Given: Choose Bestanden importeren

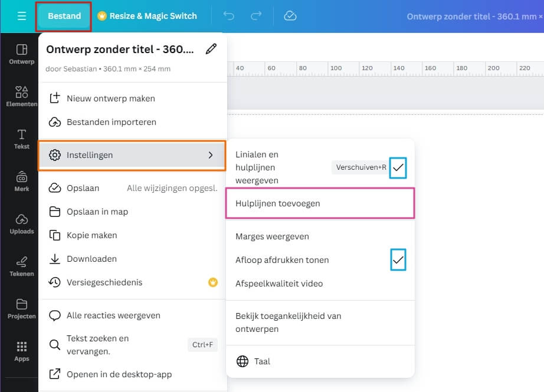Looking at the screenshot, I should coord(133,122).
